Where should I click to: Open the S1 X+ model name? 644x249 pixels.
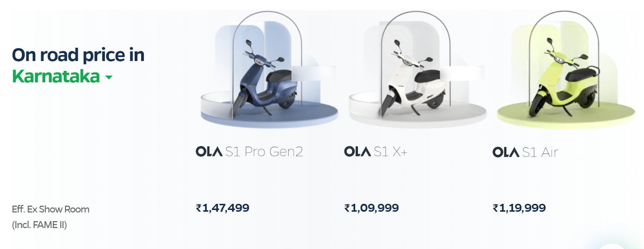pyautogui.click(x=390, y=151)
